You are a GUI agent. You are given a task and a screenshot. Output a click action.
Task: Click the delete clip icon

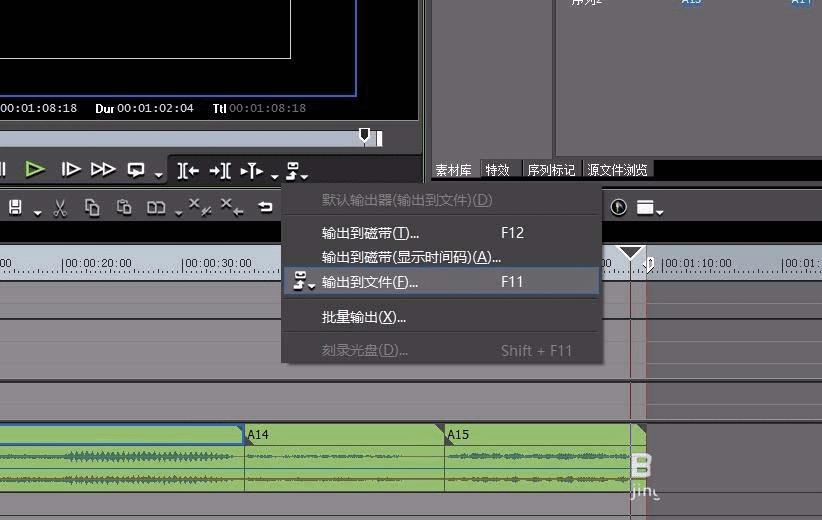(x=200, y=207)
